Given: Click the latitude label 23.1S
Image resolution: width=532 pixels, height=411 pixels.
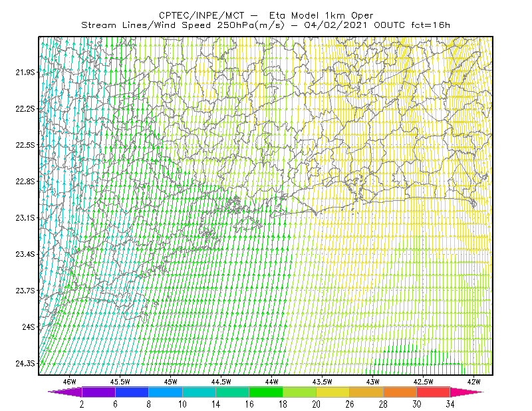Looking at the screenshot, I should pyautogui.click(x=25, y=218).
